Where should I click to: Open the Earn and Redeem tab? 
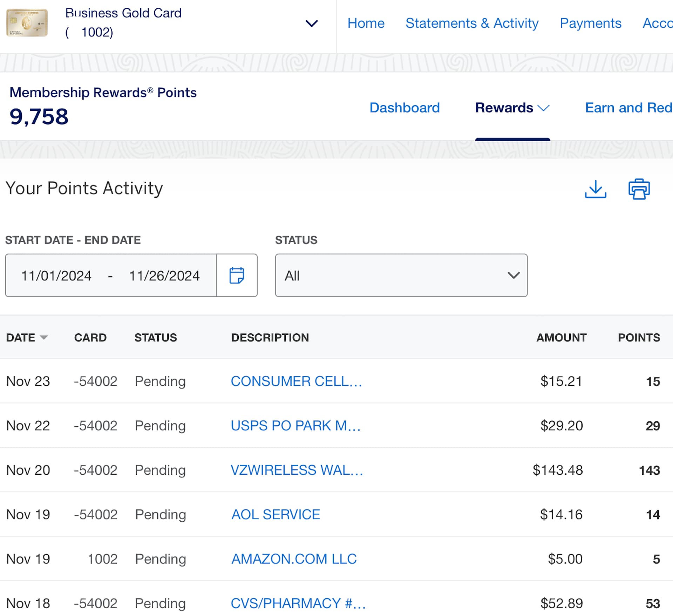[x=628, y=108]
